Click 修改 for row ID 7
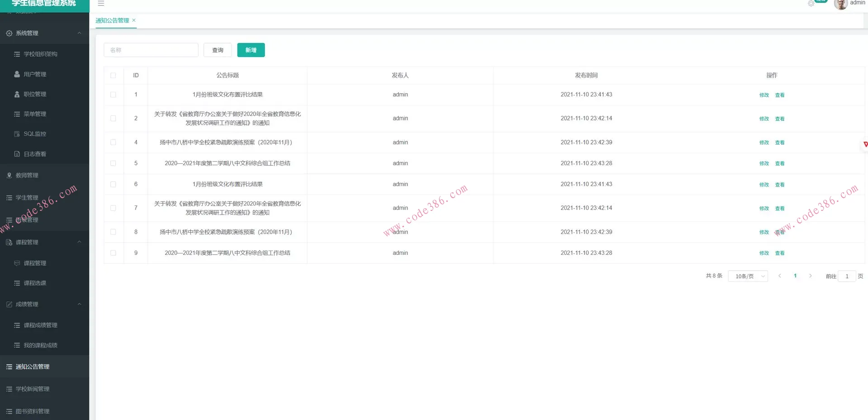 [x=764, y=208]
